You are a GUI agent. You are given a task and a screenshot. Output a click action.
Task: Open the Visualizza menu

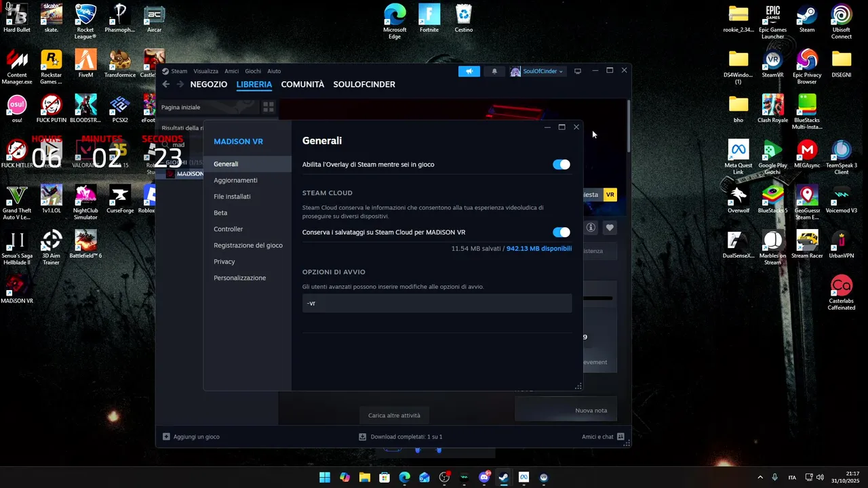(206, 71)
